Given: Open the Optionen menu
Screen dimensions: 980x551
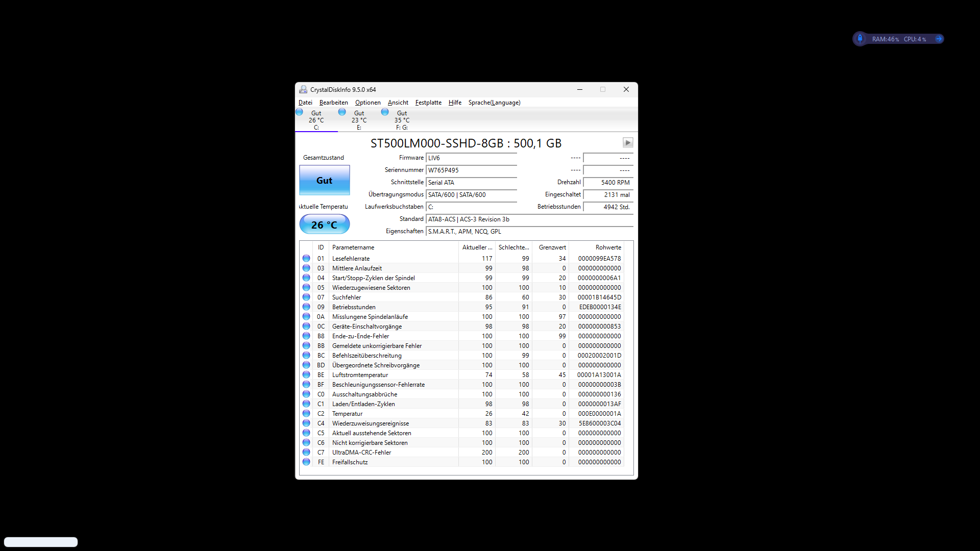Looking at the screenshot, I should coord(367,103).
